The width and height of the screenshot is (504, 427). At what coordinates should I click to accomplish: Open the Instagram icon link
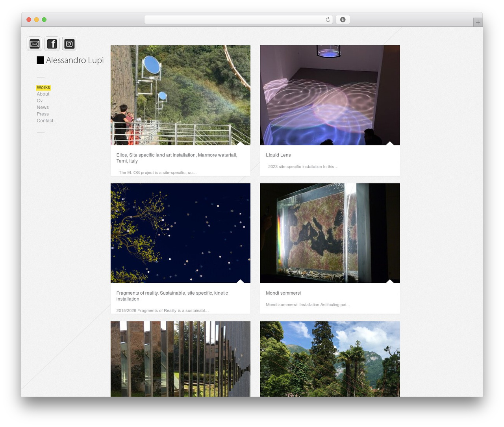[69, 44]
